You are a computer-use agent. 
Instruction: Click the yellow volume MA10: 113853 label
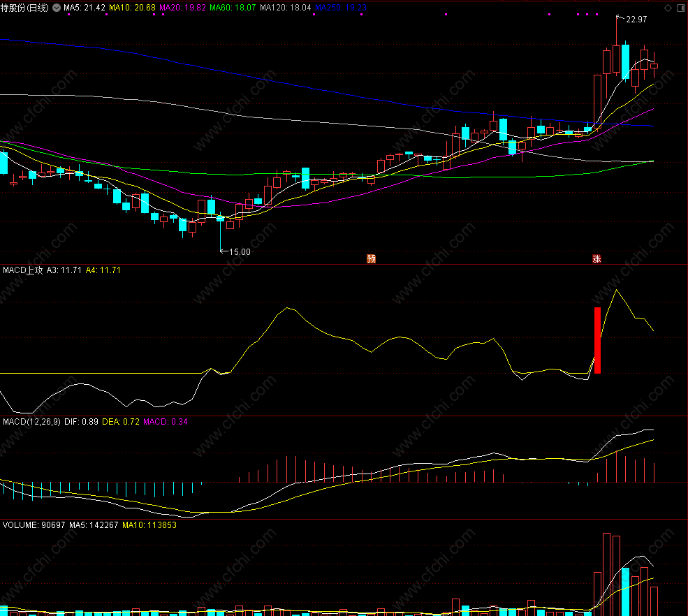point(149,525)
